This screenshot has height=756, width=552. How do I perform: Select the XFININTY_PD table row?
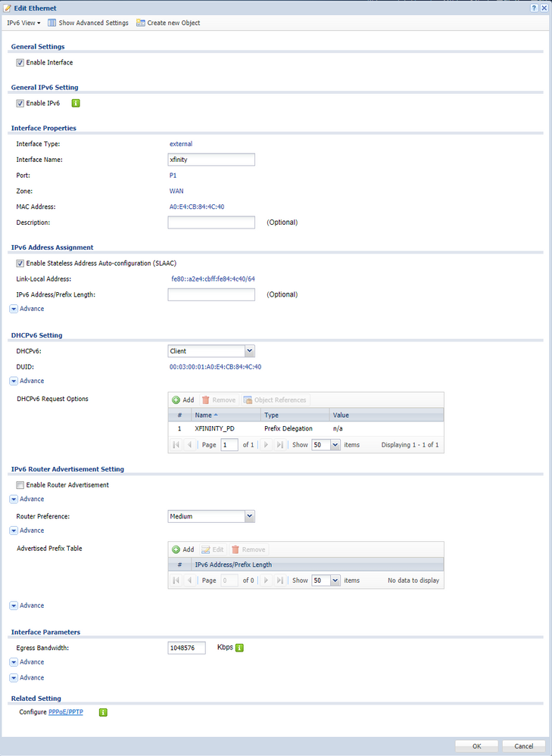[306, 428]
